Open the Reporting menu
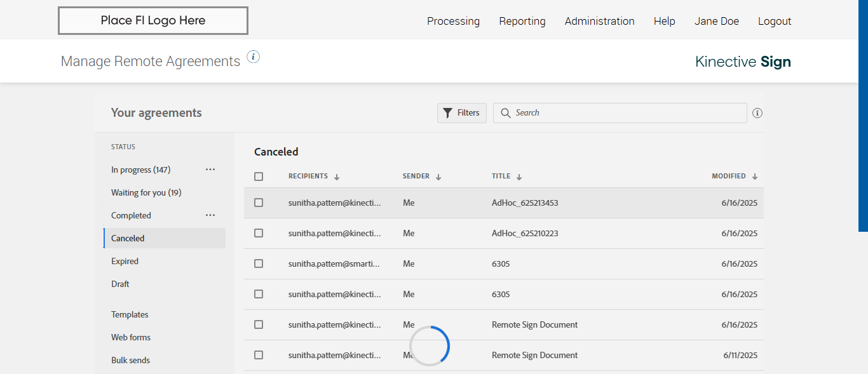This screenshot has width=868, height=374. click(x=522, y=21)
